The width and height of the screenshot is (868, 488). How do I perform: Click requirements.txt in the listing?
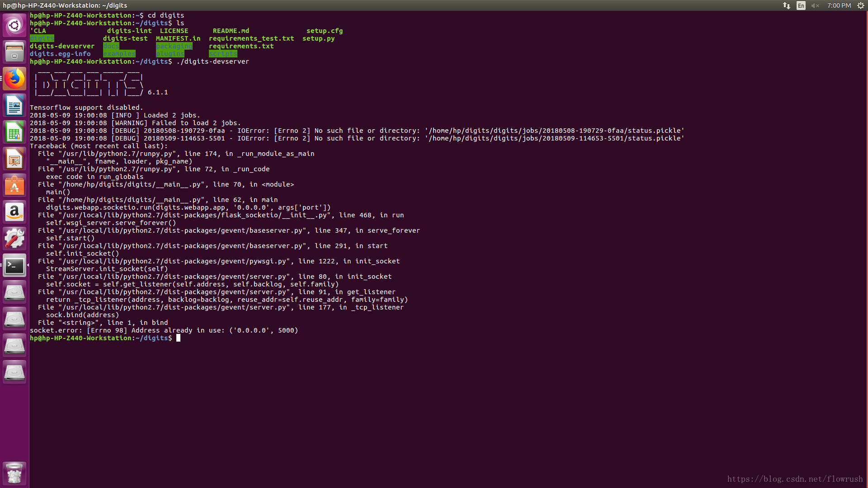pos(241,46)
